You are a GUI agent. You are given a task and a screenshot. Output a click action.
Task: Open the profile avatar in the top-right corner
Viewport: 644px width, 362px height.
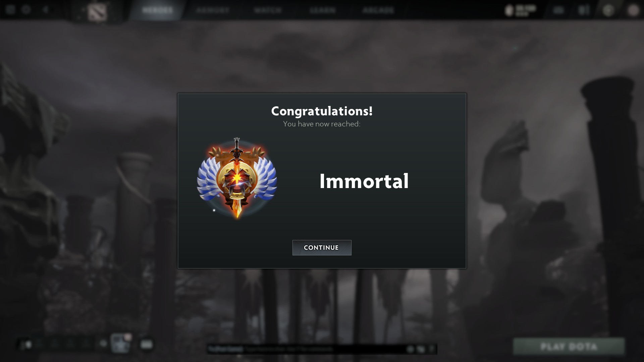[633, 10]
